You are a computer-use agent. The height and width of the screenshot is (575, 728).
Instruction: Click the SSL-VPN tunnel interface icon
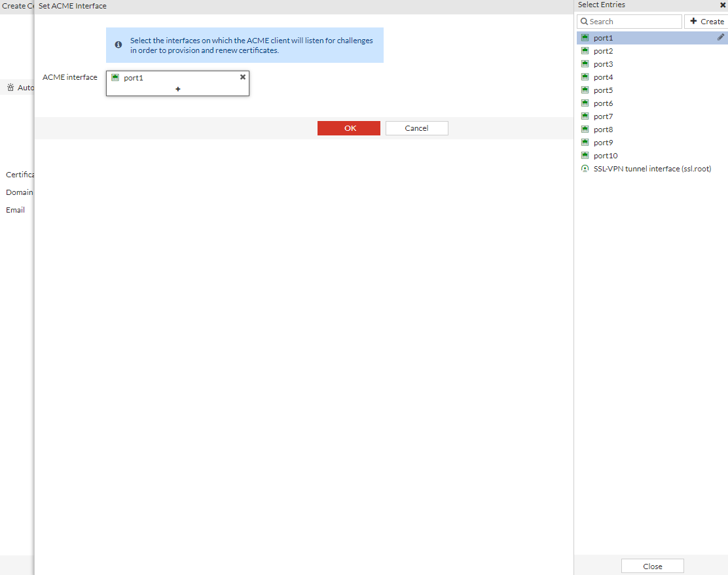click(x=585, y=169)
